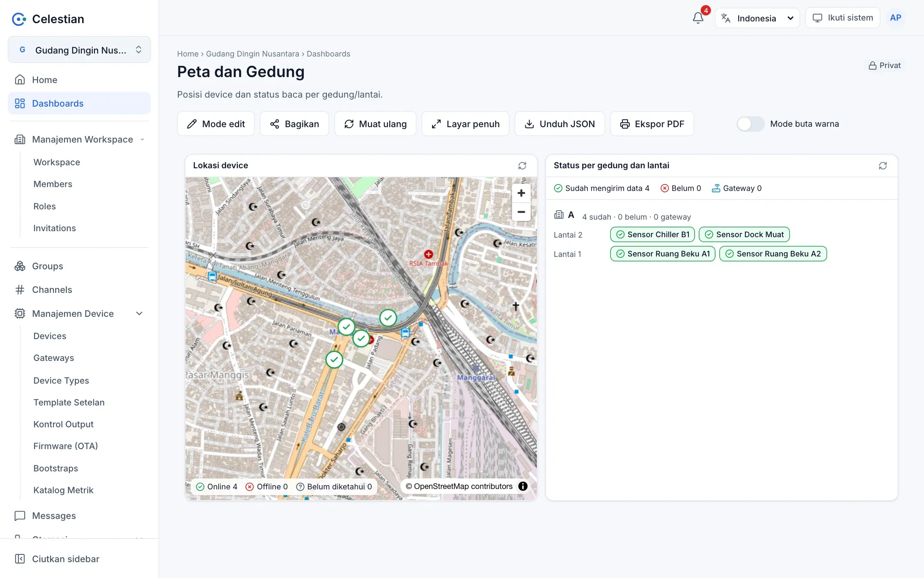The height and width of the screenshot is (578, 924).
Task: Open Firmware (OTA) menu item
Action: coord(65,446)
